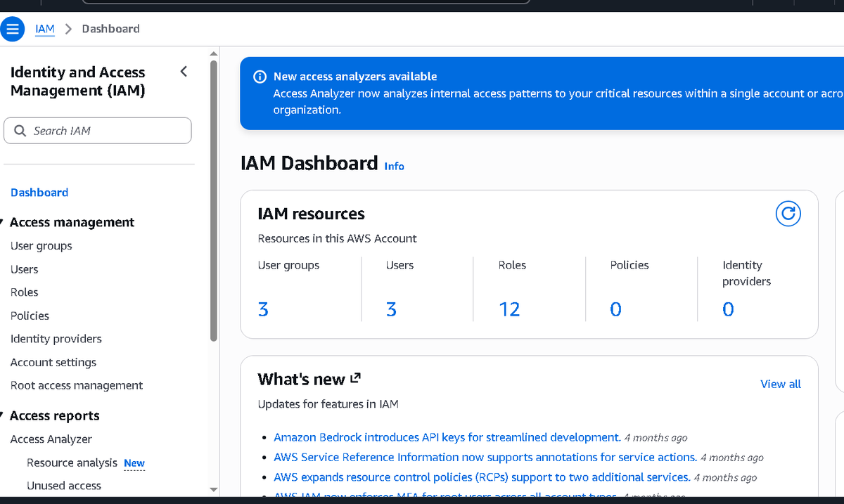Image resolution: width=844 pixels, height=504 pixels.
Task: Click New access analyzers available banner title
Action: (355, 77)
